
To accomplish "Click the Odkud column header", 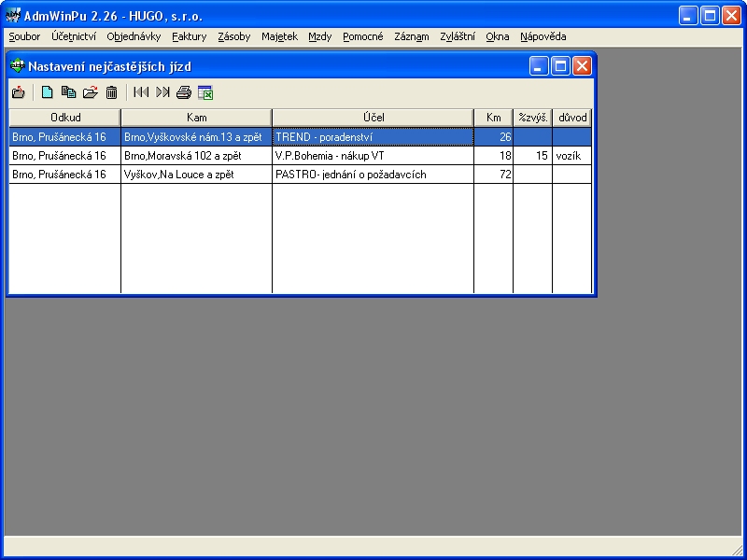I will tap(64, 118).
